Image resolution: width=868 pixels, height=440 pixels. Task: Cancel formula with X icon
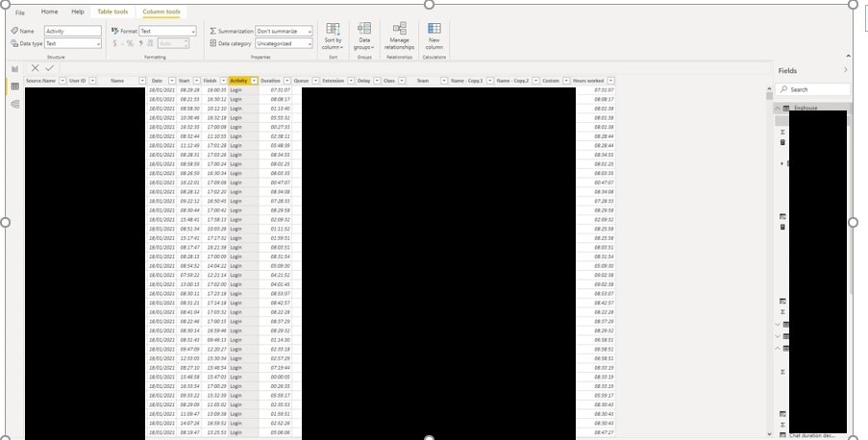pyautogui.click(x=35, y=67)
